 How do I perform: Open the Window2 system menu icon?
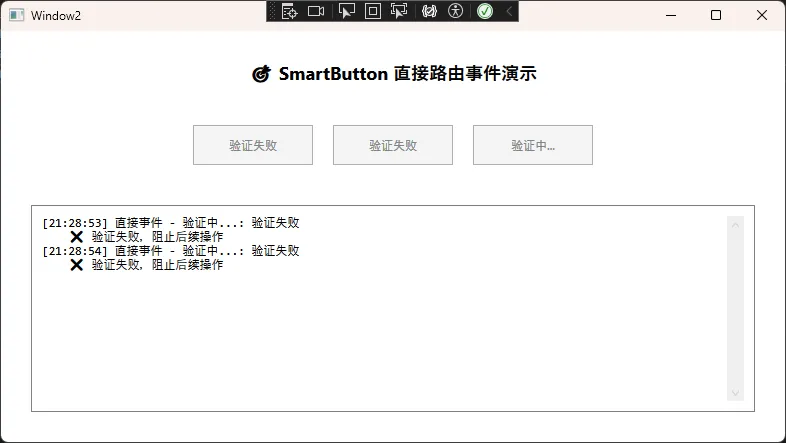[x=16, y=15]
